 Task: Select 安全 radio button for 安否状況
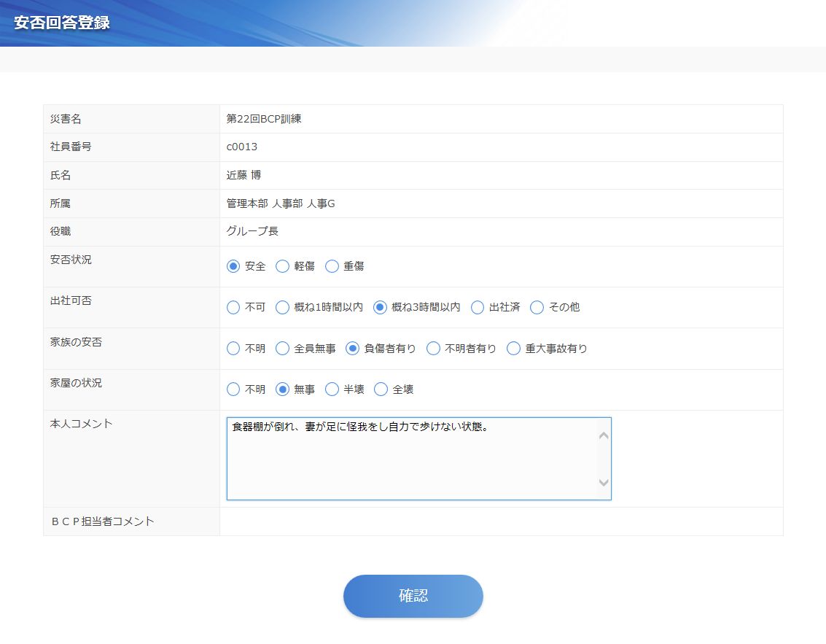click(x=233, y=266)
